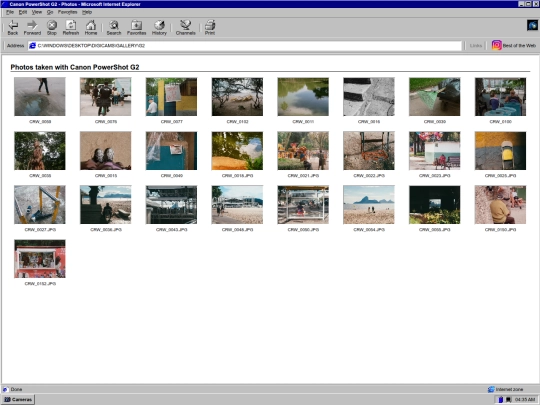Open the CRW_0040 teal wall notice thumbnail
The width and height of the screenshot is (540, 405).
pos(171,150)
